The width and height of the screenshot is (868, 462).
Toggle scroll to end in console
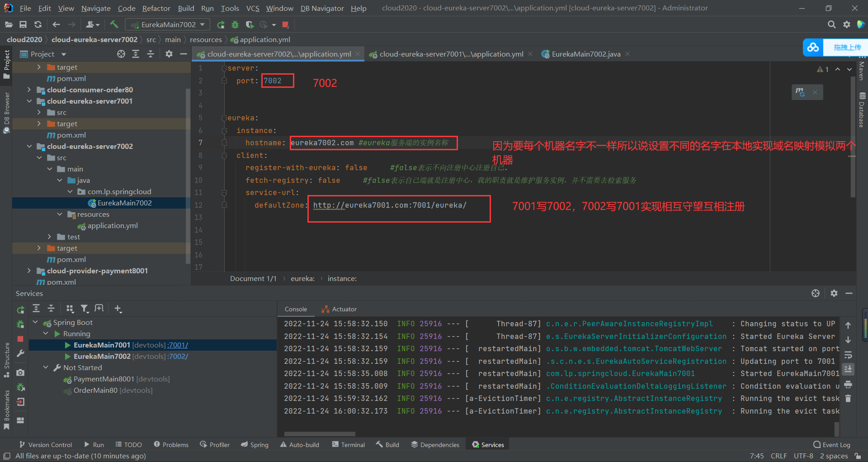click(x=848, y=369)
